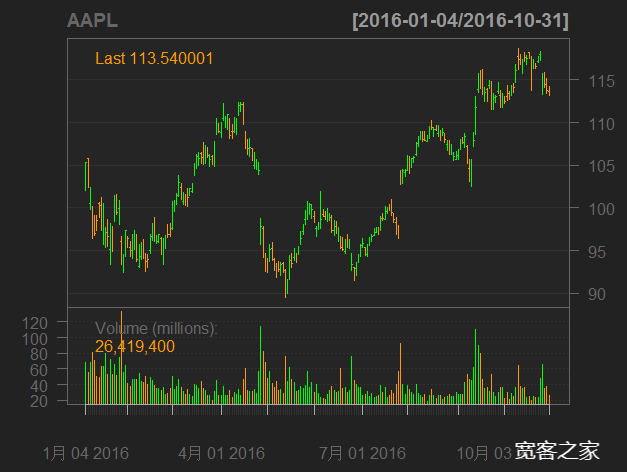Screen dimensions: 627x472
Task: Click the 95 price axis label
Action: 597,252
